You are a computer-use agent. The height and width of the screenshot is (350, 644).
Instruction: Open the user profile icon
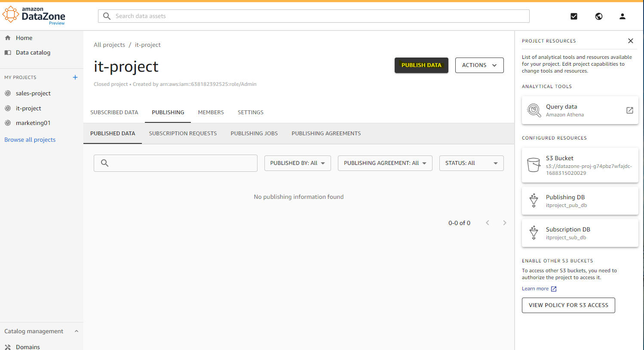pyautogui.click(x=623, y=16)
